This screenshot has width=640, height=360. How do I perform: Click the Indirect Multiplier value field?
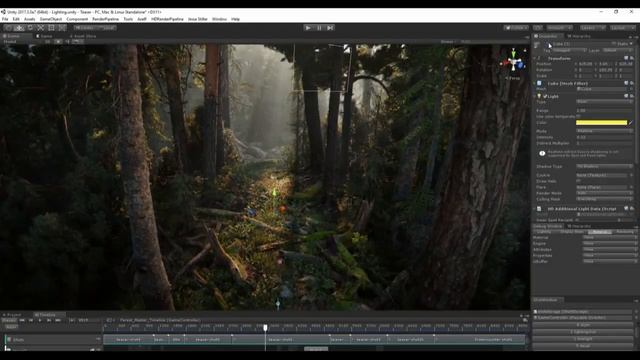tap(604, 143)
